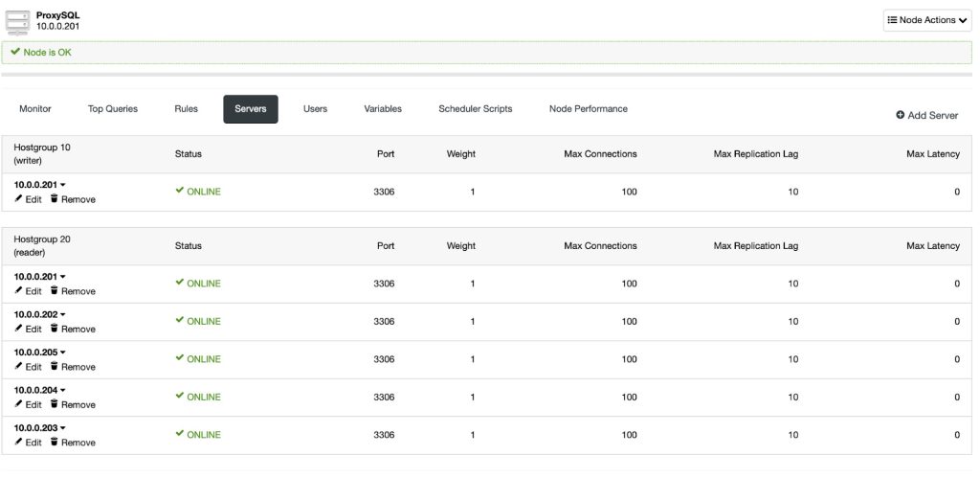
Task: Click Max Latency header in writer table
Action: (933, 154)
